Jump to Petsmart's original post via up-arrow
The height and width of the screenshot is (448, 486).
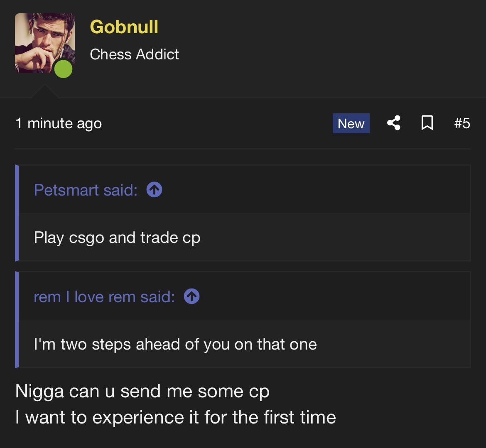pyautogui.click(x=154, y=190)
